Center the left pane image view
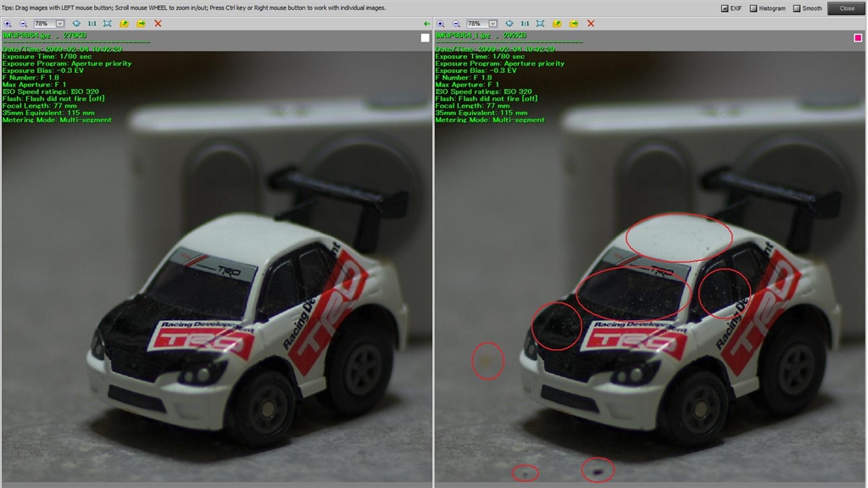The image size is (868, 488). pyautogui.click(x=76, y=24)
